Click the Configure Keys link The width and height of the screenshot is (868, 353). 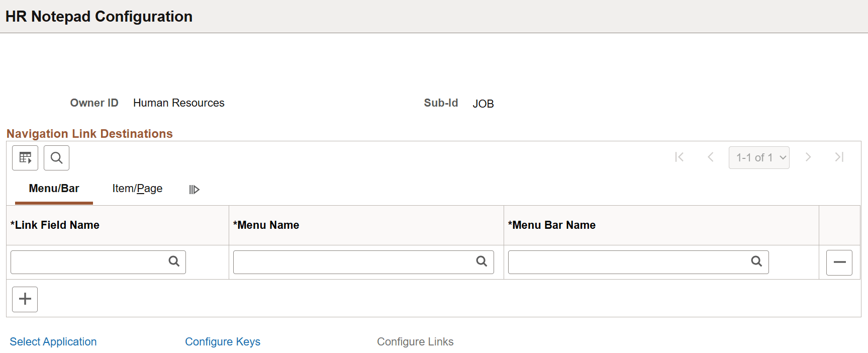pos(223,341)
